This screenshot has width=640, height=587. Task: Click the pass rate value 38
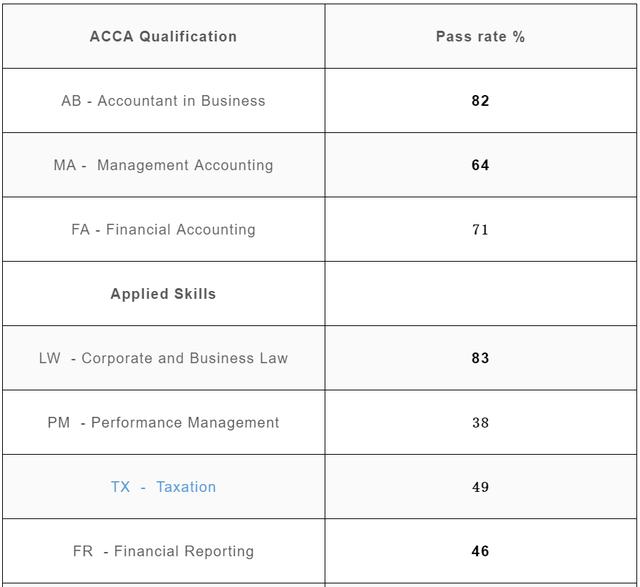(x=480, y=422)
